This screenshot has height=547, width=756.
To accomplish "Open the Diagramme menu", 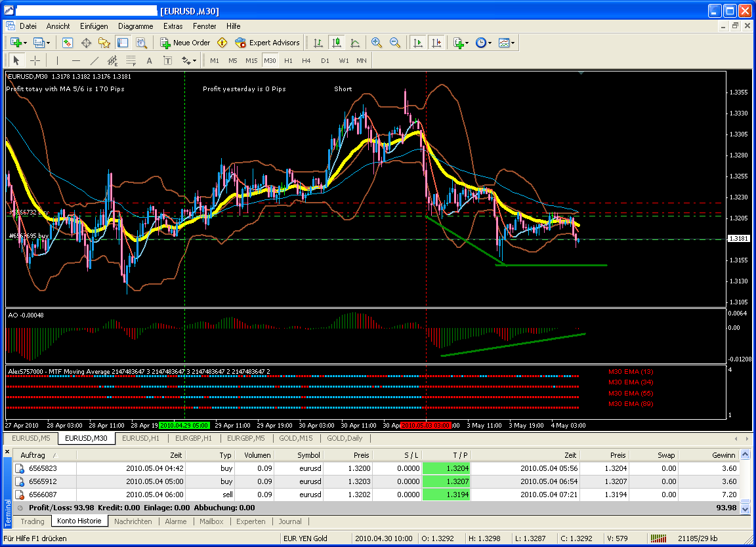I will (x=135, y=26).
